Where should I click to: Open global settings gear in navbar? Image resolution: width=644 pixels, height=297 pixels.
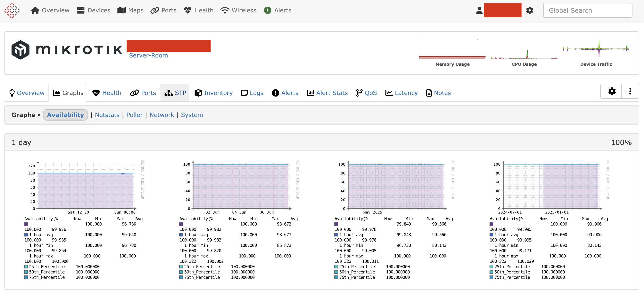[x=529, y=10]
